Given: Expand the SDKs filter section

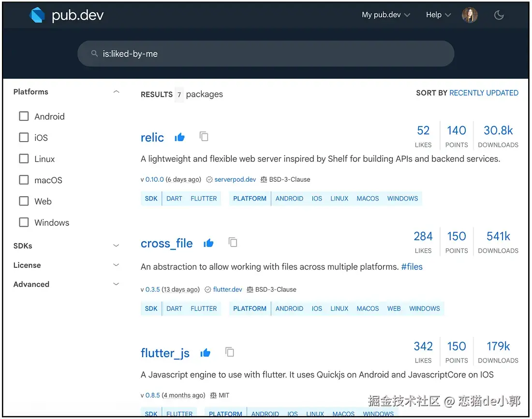Looking at the screenshot, I should (116, 246).
